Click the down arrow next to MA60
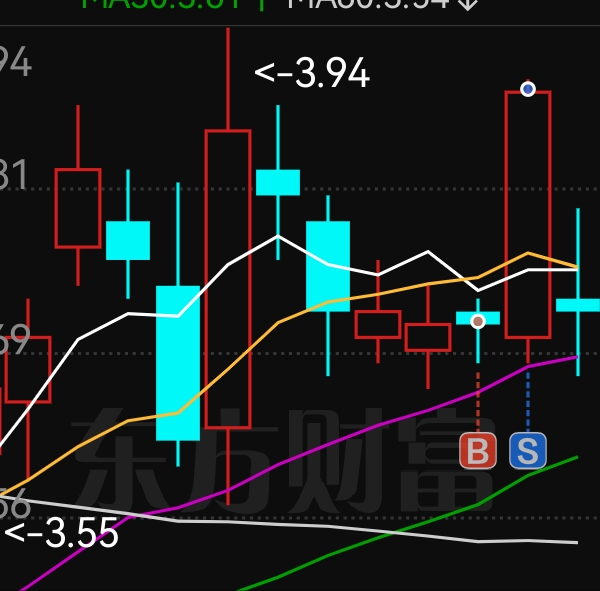Screen dimensions: 600x591 click(468, 4)
